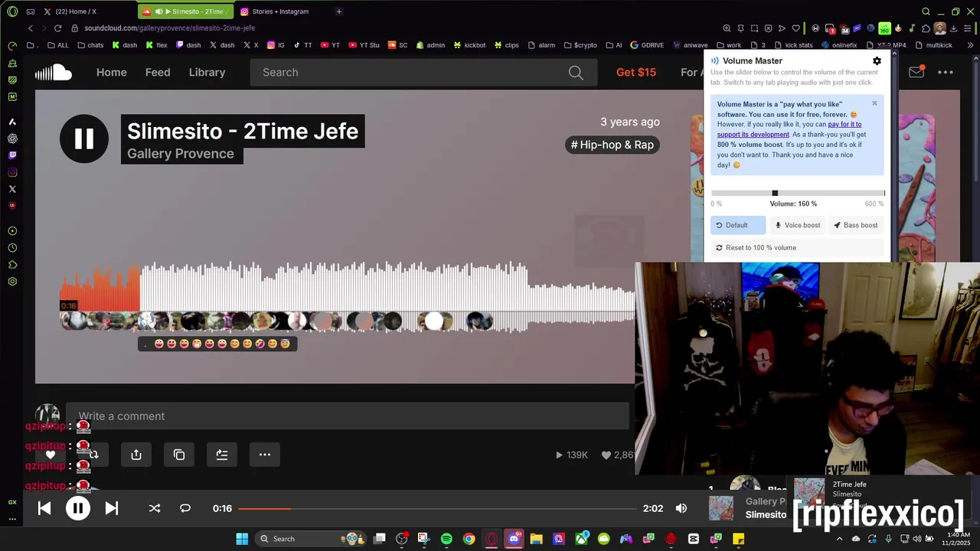Adjust the Volume Master volume slider
Screen dimensions: 980x551
[798, 194]
